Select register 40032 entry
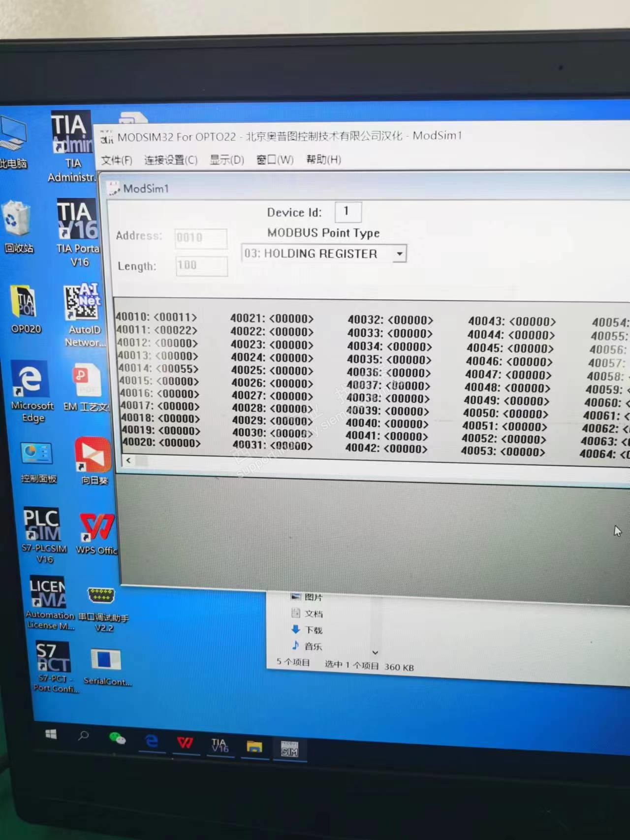This screenshot has height=840, width=630. point(390,320)
